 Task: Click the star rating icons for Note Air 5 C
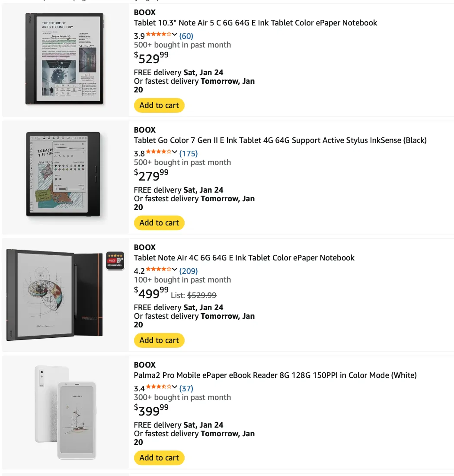pyautogui.click(x=158, y=35)
